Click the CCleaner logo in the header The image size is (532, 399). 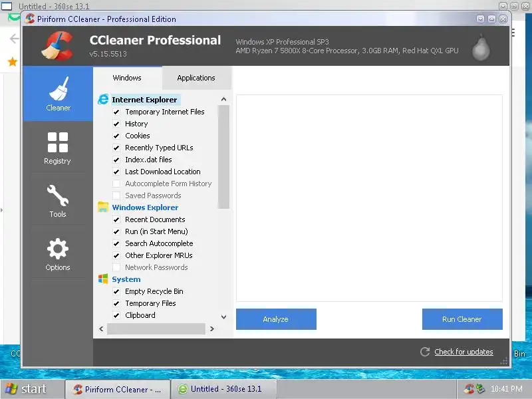[57, 45]
